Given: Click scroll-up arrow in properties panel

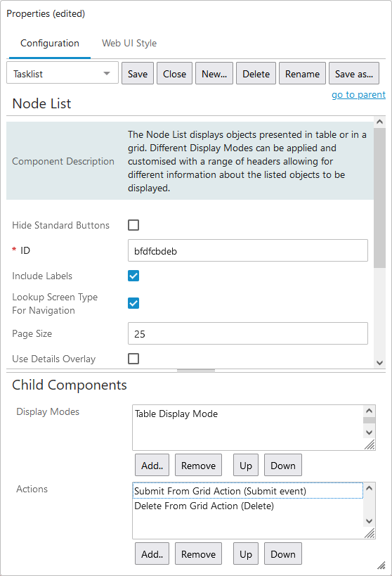Looking at the screenshot, I should pos(380,122).
